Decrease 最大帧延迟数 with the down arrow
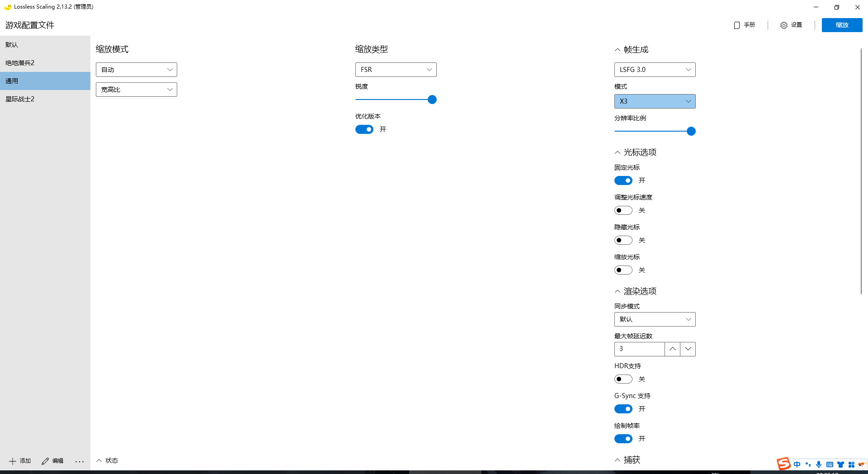Image resolution: width=868 pixels, height=474 pixels. [x=688, y=349]
